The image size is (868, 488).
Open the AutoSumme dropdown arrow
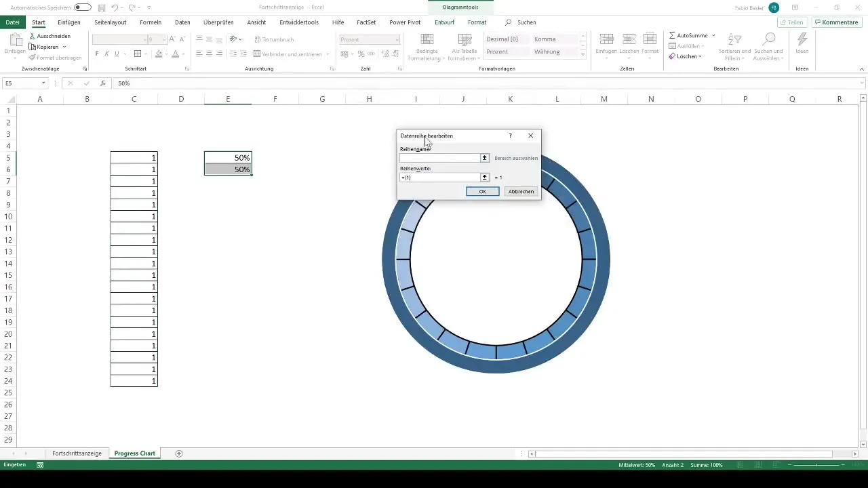click(x=713, y=35)
